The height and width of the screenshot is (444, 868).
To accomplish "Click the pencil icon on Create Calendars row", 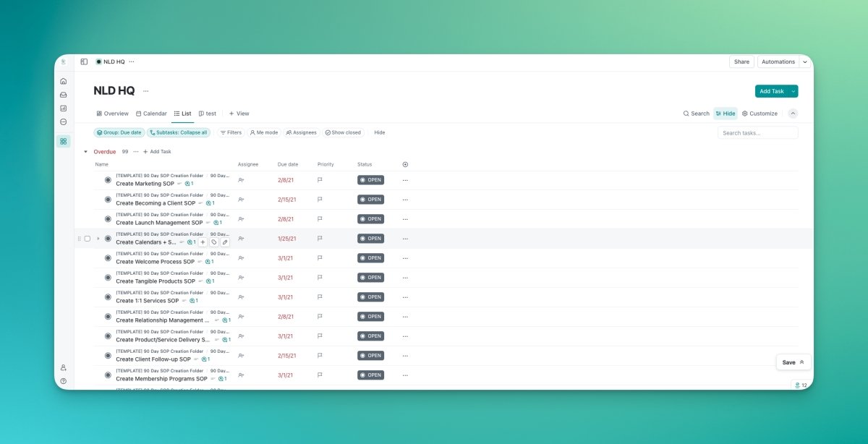I will pyautogui.click(x=226, y=242).
